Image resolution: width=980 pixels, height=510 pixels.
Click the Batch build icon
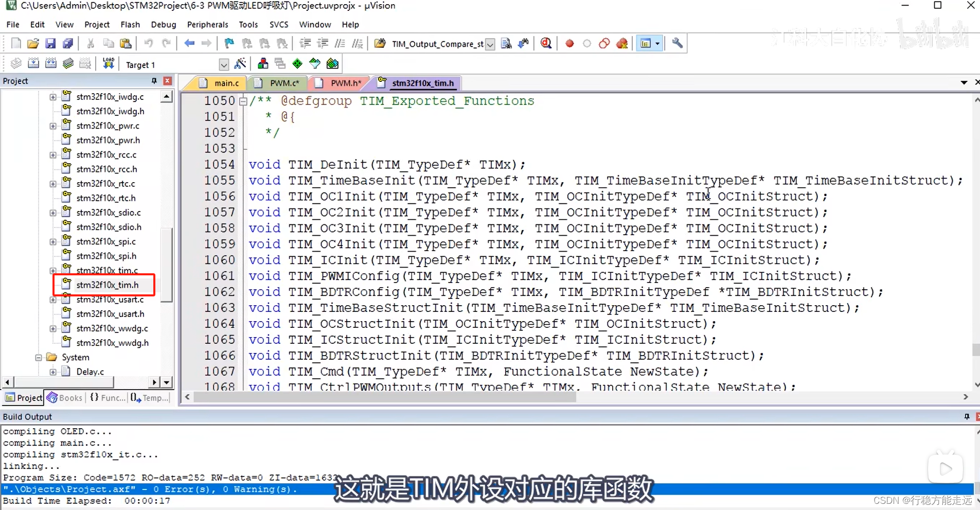(x=68, y=64)
